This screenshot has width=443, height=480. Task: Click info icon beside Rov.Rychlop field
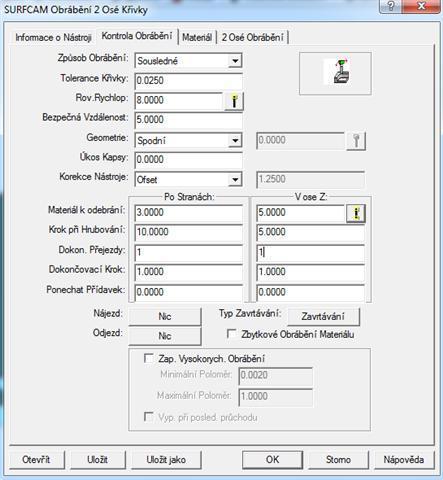[234, 101]
